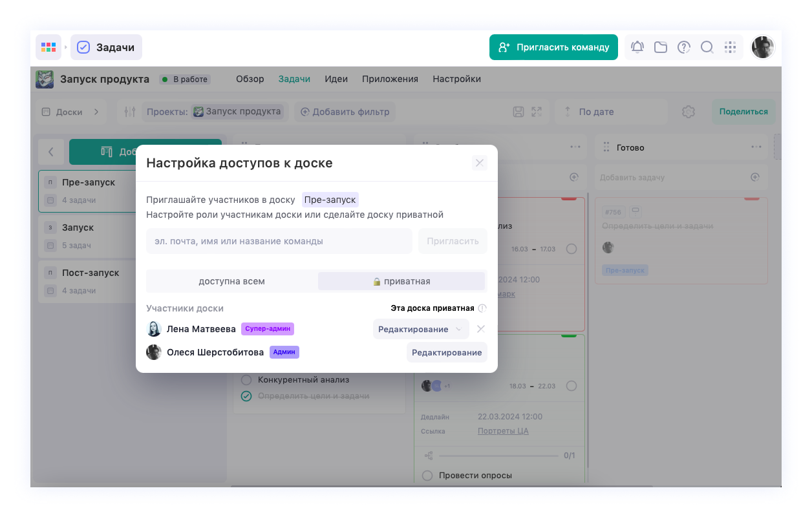
Task: Open the "По дате" sort dropdown
Action: coord(611,112)
